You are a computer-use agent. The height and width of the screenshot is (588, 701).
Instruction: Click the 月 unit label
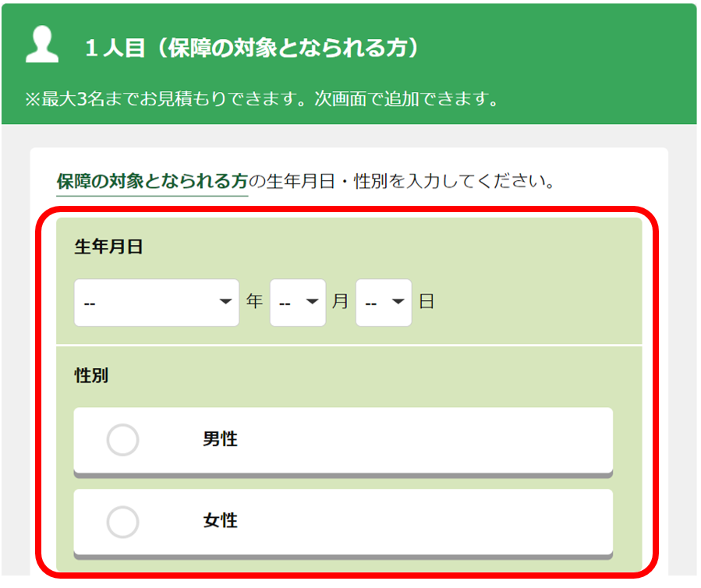pos(340,302)
